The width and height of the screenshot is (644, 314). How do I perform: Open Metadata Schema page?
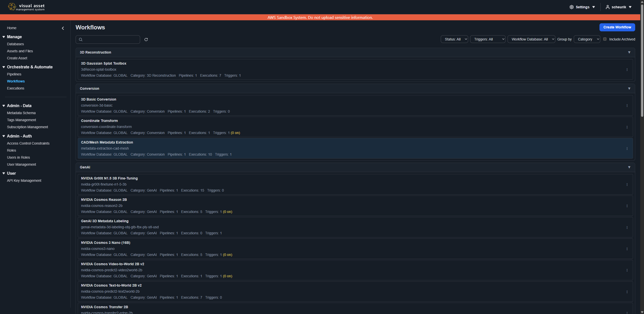(21, 113)
